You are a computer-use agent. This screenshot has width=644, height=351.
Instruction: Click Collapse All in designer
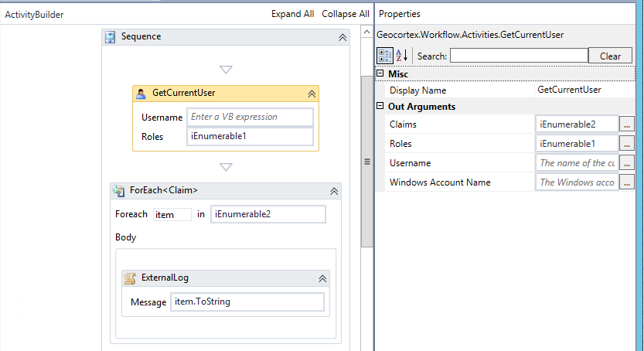[346, 14]
